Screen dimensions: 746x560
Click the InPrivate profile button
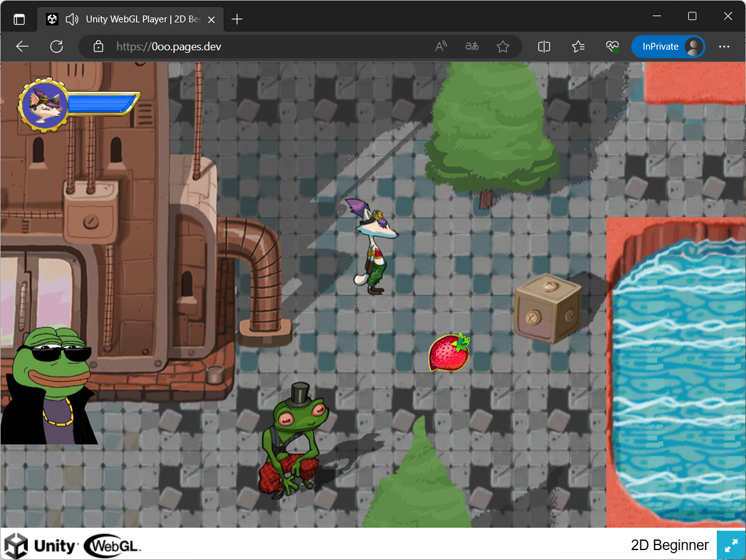pos(668,47)
